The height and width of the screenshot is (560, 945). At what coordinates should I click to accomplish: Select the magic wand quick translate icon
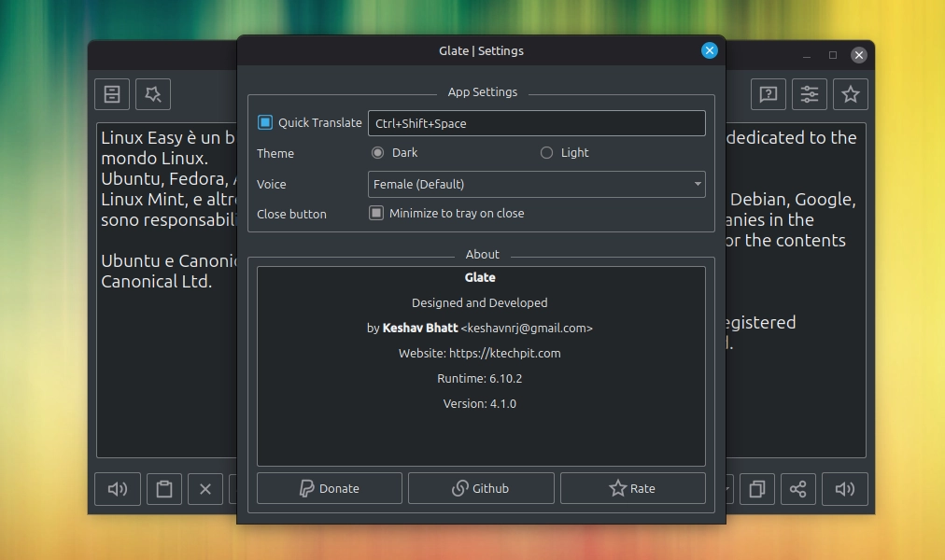(152, 93)
